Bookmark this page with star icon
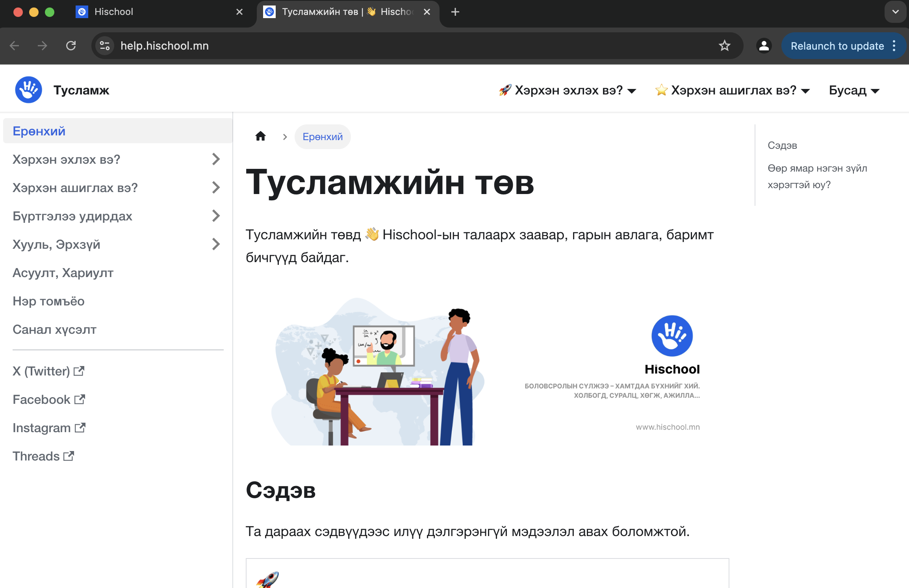Screen dimensions: 909x588 (x=724, y=46)
